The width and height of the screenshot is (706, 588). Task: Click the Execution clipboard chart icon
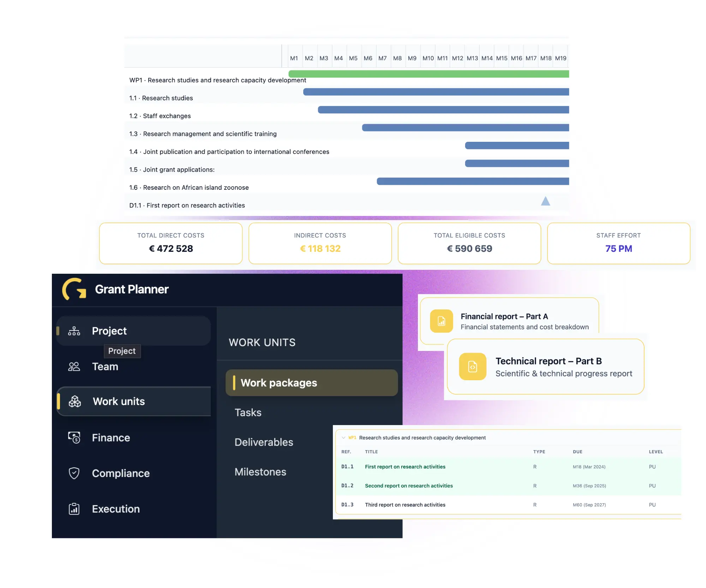(74, 509)
